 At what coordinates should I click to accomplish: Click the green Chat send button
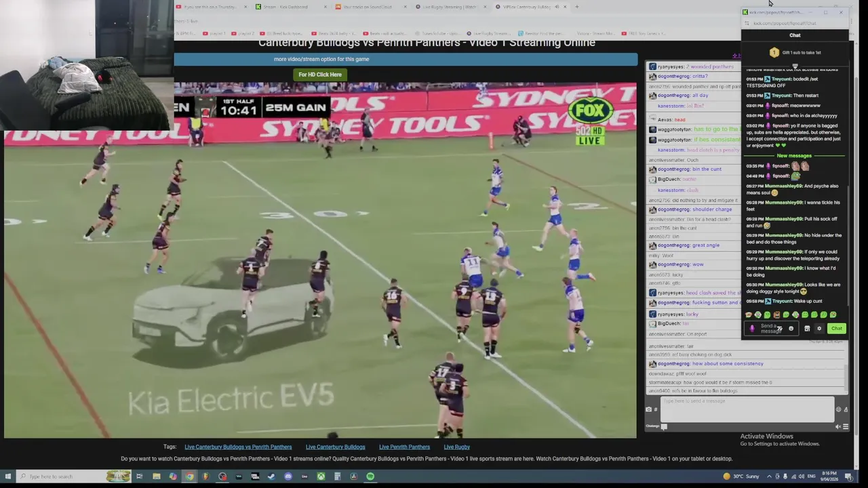point(837,329)
